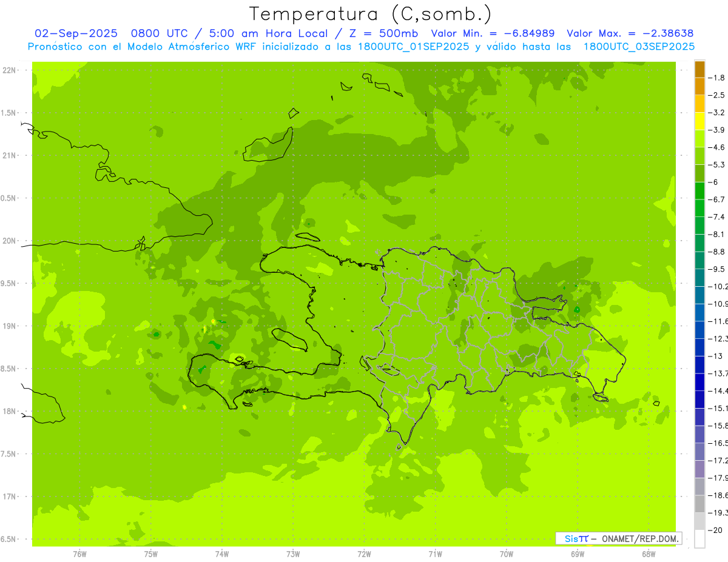Viewport: 728px width, 562px height.
Task: Click the '-7.4' color bar value
Action: pos(717,217)
